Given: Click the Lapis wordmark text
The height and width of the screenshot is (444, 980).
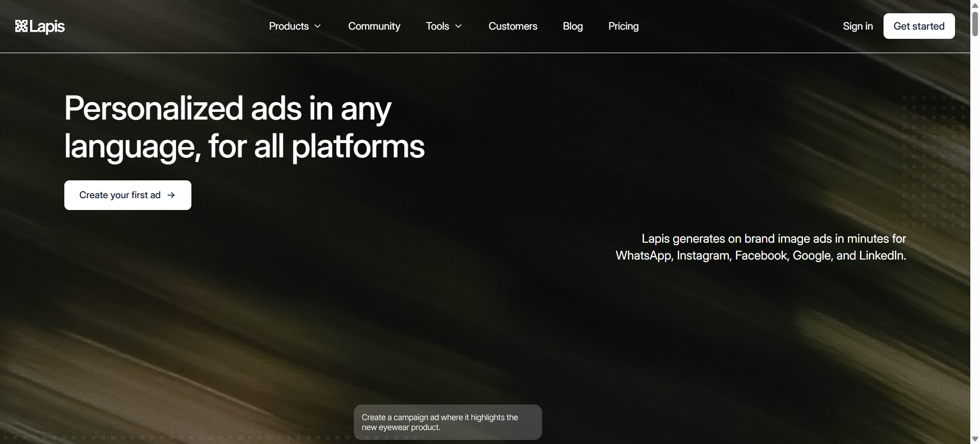Looking at the screenshot, I should [47, 27].
